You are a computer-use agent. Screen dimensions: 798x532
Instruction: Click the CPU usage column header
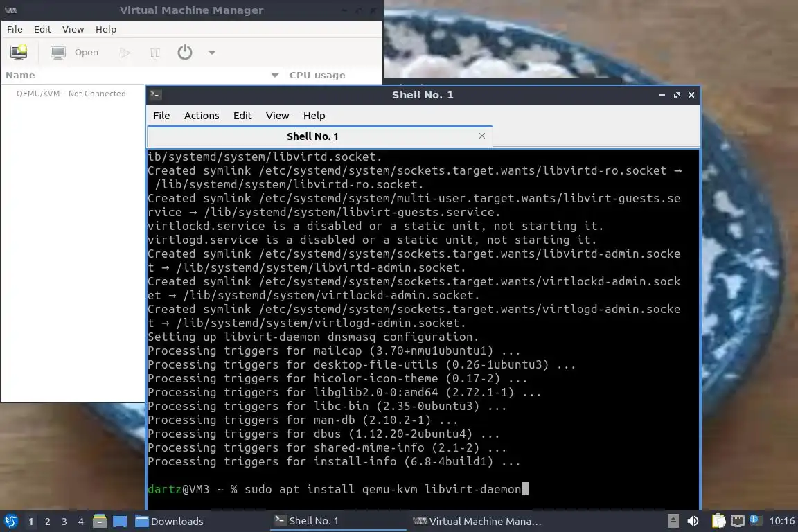click(333, 75)
